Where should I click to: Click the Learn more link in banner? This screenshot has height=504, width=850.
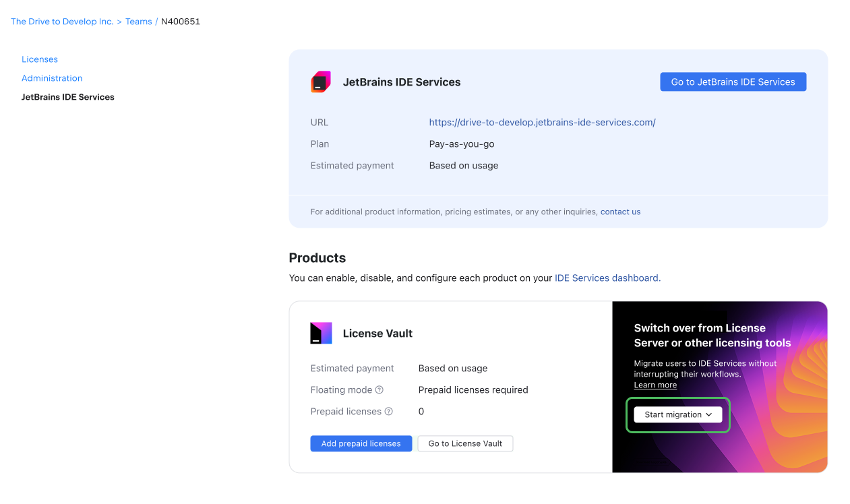coord(655,385)
